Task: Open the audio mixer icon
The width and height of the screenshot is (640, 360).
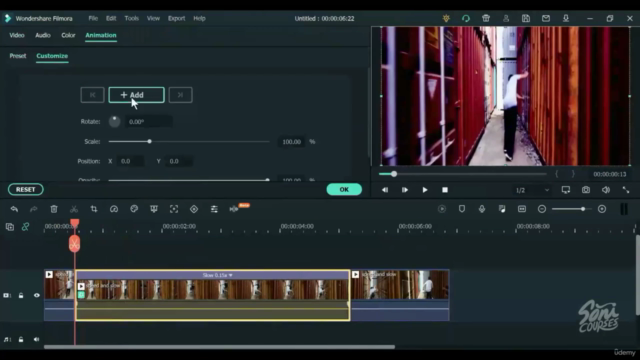Action: [502, 209]
